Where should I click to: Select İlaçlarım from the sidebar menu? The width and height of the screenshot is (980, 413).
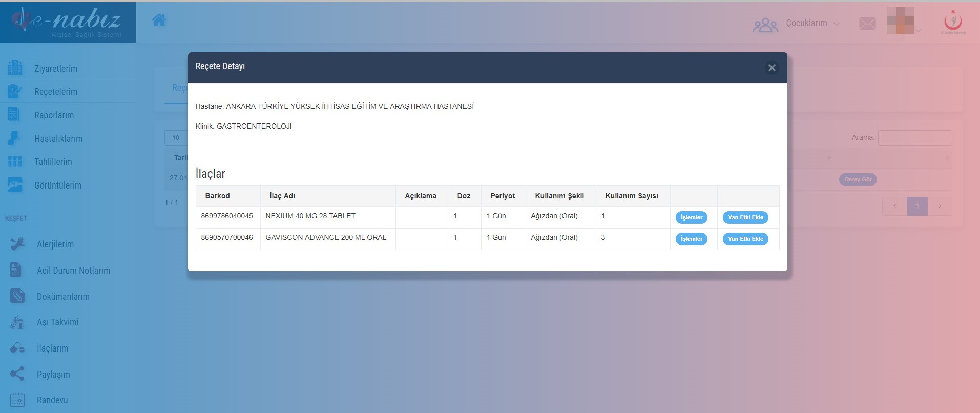point(52,348)
